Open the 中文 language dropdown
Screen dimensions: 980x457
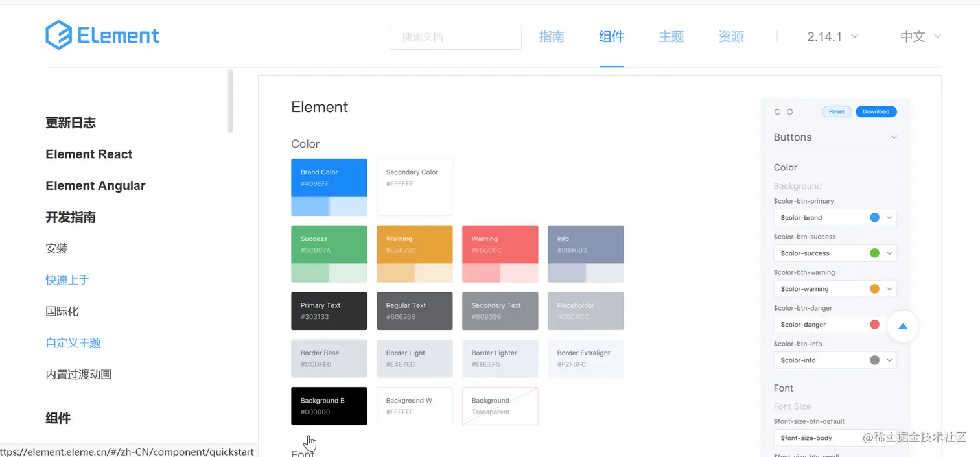click(920, 37)
